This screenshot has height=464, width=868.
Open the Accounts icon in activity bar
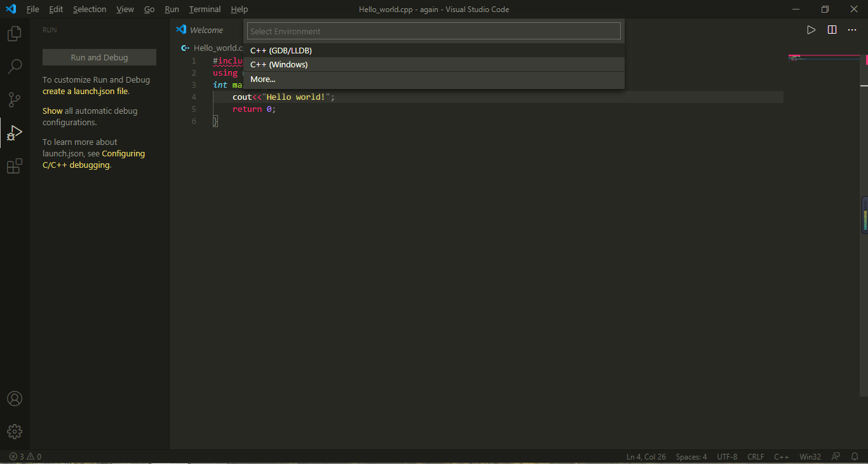(14, 399)
